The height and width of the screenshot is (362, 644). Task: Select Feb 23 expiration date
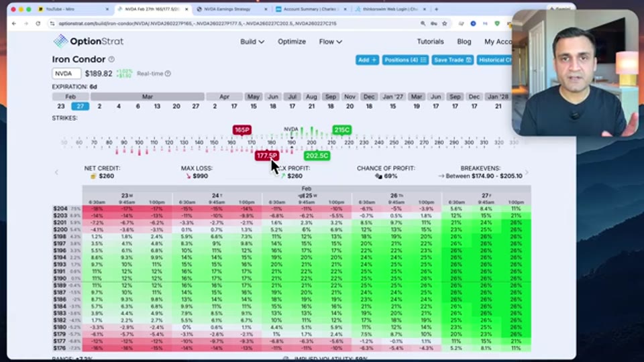61,107
